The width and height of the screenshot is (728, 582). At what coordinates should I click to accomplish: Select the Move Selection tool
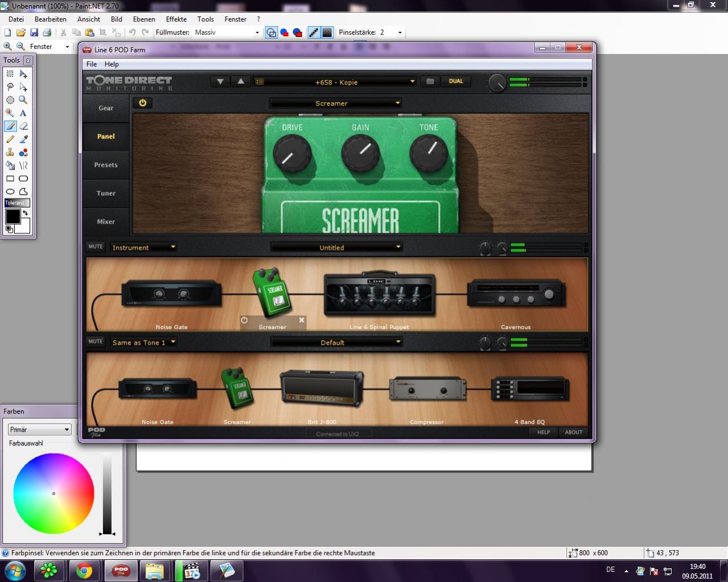coord(23,87)
